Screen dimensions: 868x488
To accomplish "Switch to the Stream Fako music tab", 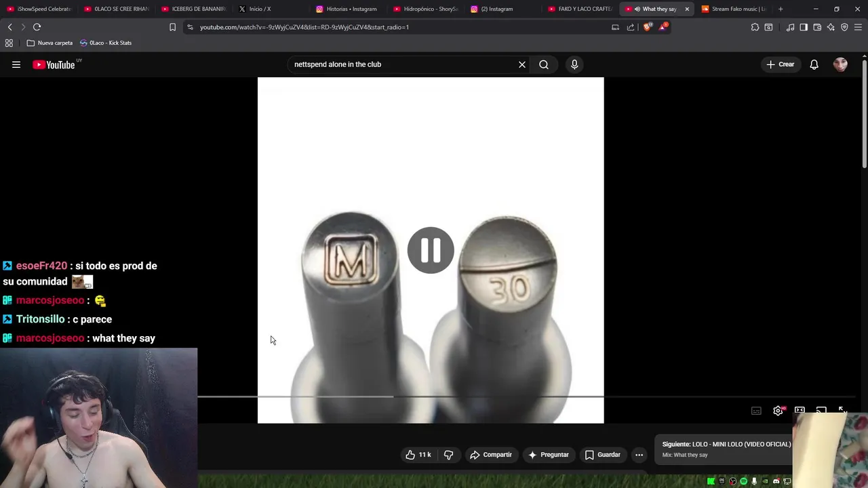I will pos(734,9).
